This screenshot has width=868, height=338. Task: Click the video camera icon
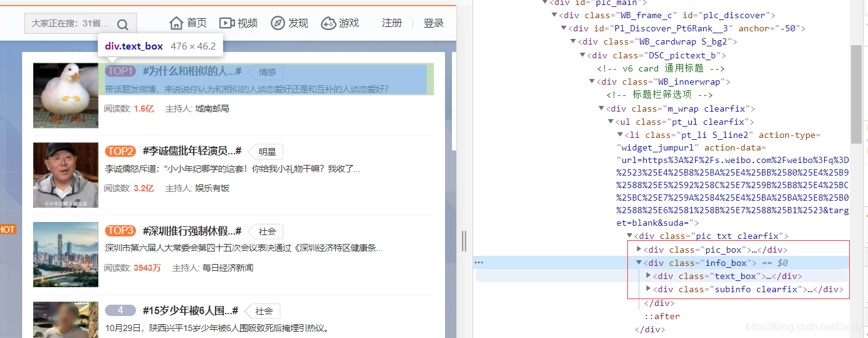(226, 23)
